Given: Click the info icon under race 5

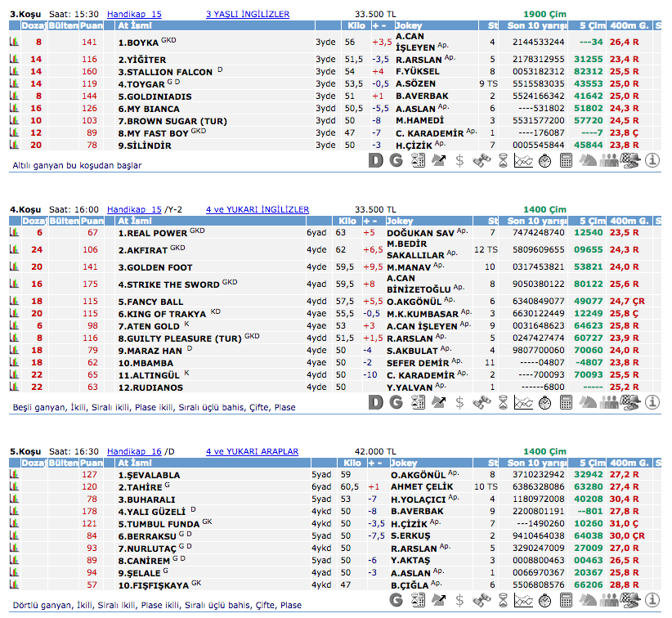Looking at the screenshot, I should coord(652,601).
